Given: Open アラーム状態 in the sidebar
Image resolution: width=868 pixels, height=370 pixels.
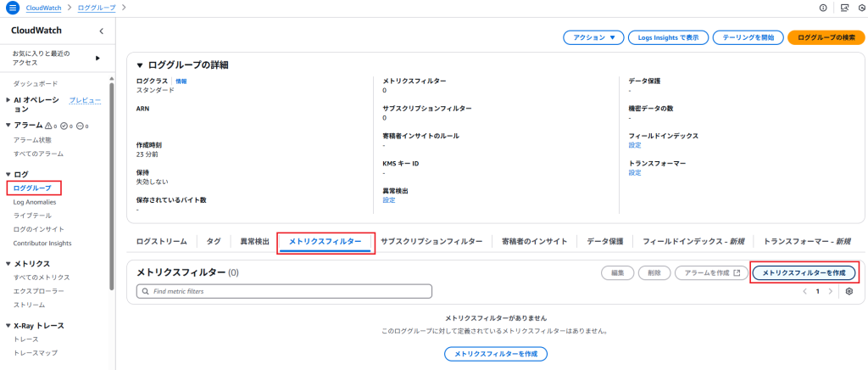Looking at the screenshot, I should click(x=33, y=140).
